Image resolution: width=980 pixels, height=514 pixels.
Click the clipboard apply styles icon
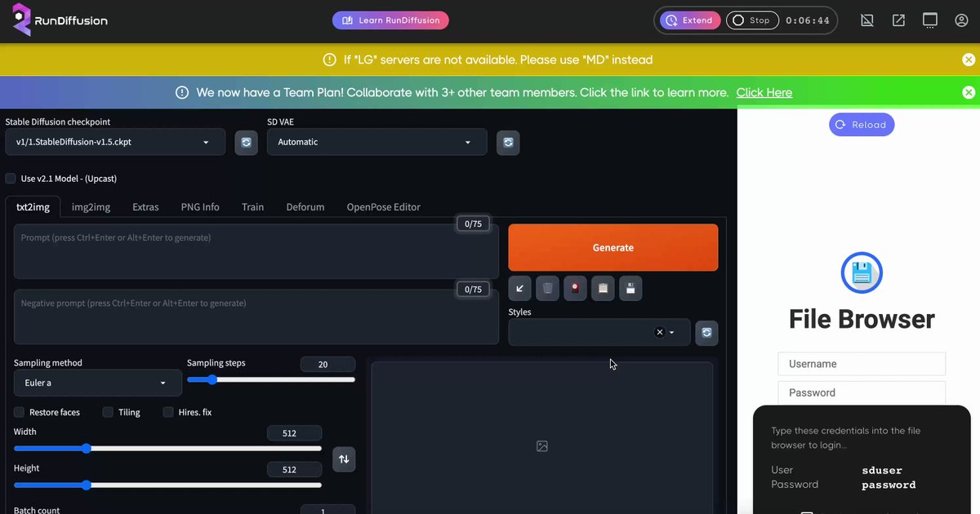[603, 288]
